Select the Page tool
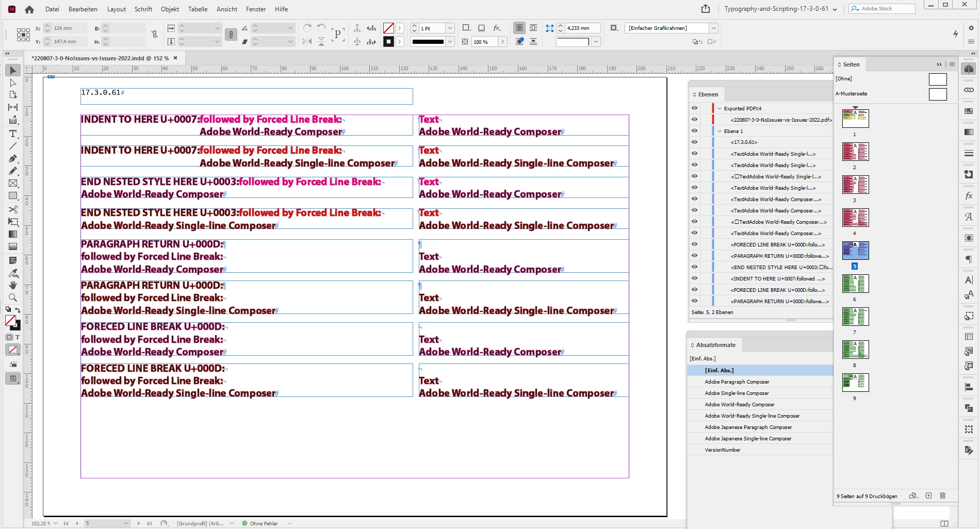 tap(13, 95)
